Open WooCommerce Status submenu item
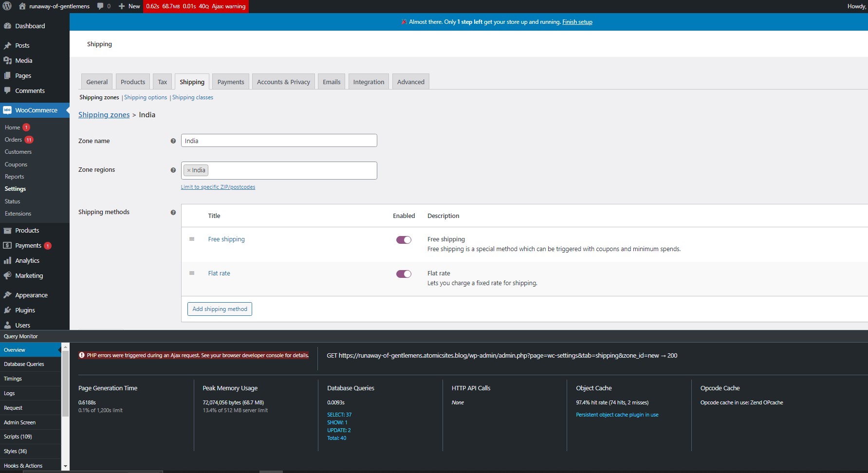Screen dimensions: 868x473 (x=13, y=201)
